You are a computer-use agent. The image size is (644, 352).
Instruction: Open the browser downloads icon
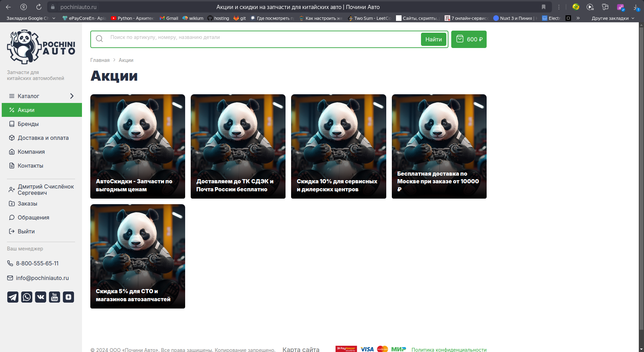click(636, 7)
